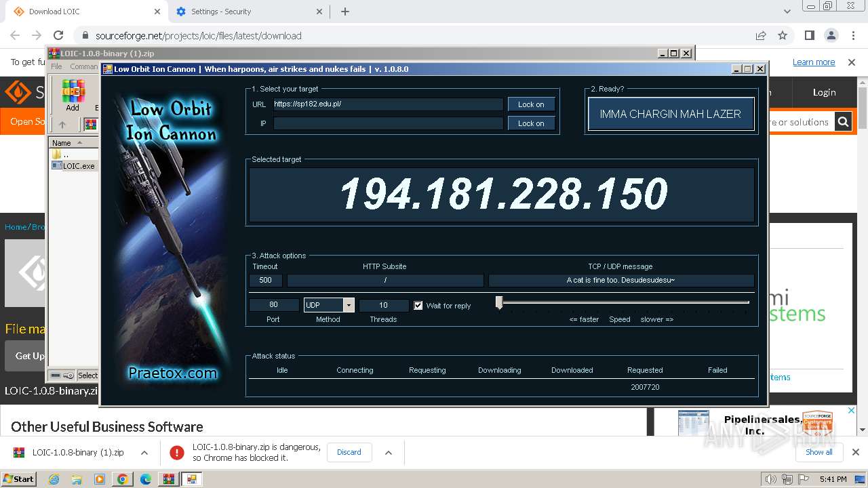Image resolution: width=868 pixels, height=488 pixels.
Task: Open the WinRAR Commands menu
Action: tap(84, 66)
